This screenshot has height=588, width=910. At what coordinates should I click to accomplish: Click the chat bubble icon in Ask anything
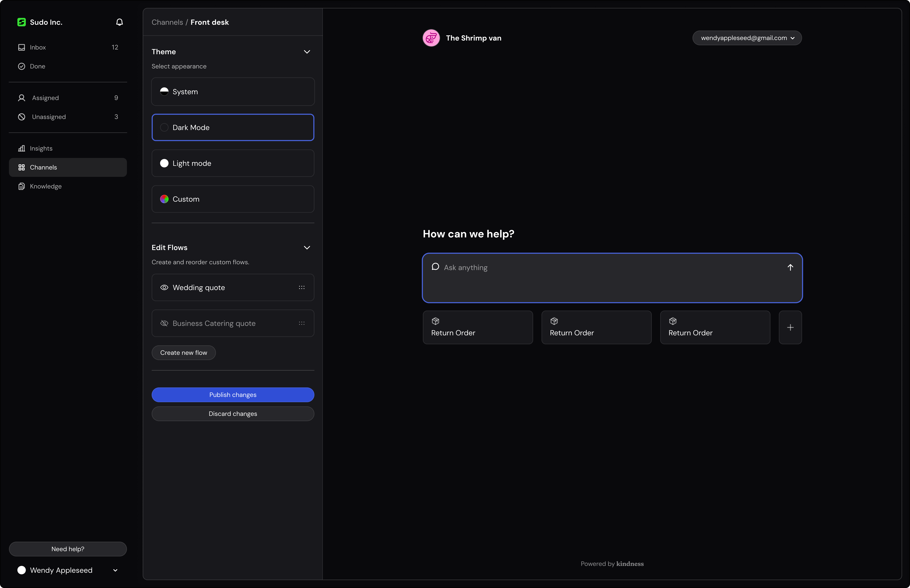coord(435,267)
